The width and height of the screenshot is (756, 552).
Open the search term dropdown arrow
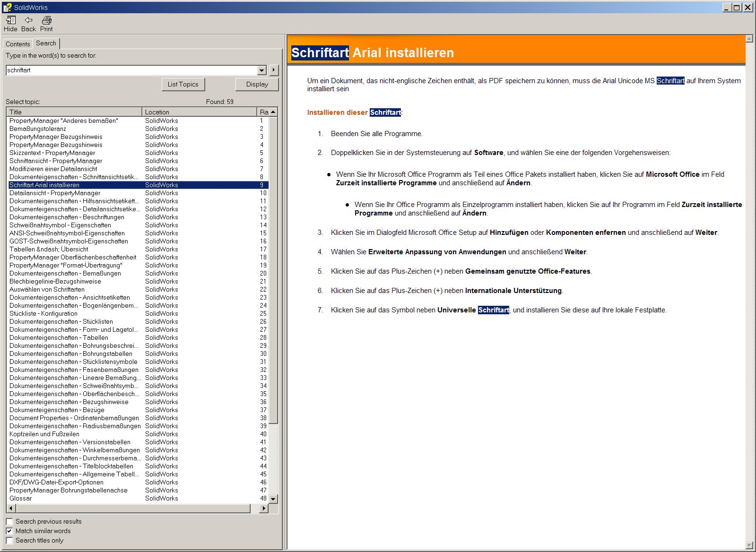click(262, 70)
